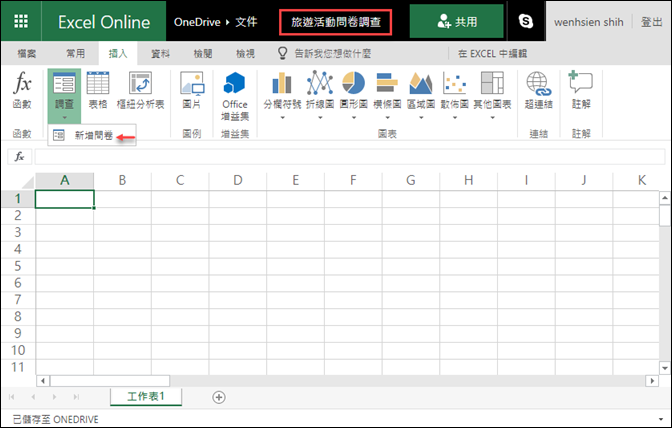Insert a Comment (註解)
This screenshot has width=672, height=428.
[x=581, y=90]
